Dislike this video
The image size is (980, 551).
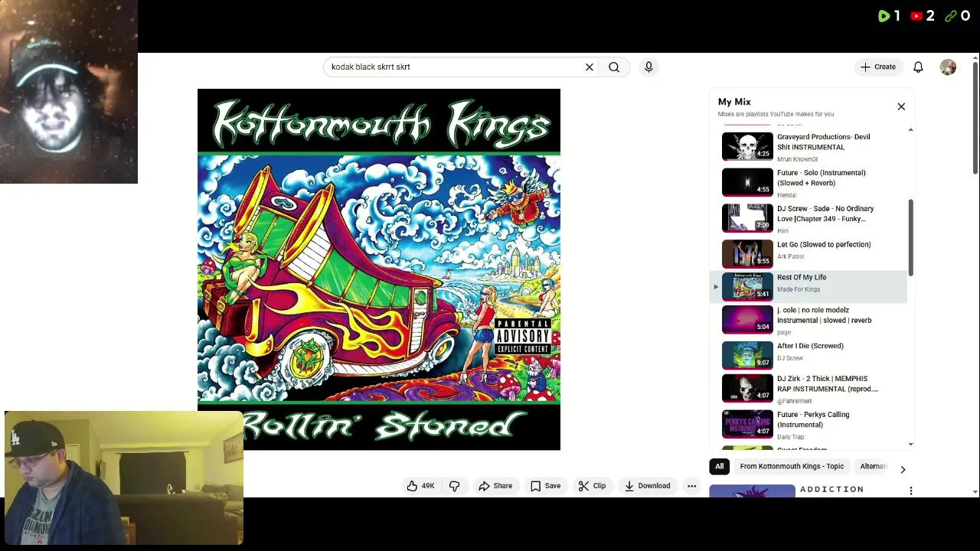point(455,486)
